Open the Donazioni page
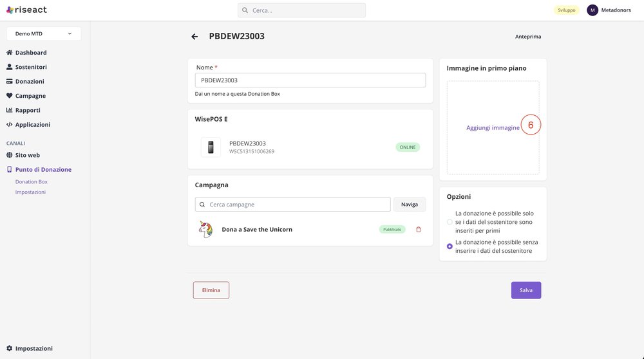 pos(29,82)
